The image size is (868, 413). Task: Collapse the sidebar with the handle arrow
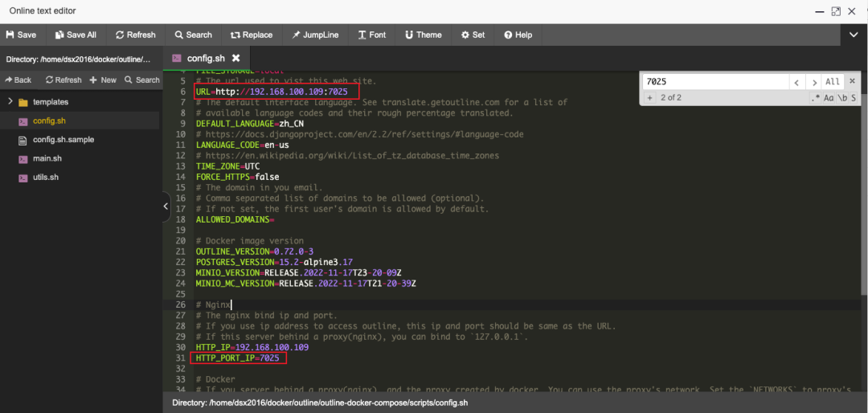[x=166, y=206]
